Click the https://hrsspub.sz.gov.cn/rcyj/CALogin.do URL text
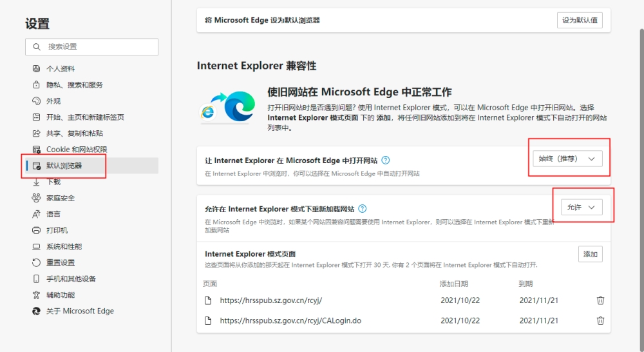Image resolution: width=644 pixels, height=352 pixels. click(x=290, y=320)
